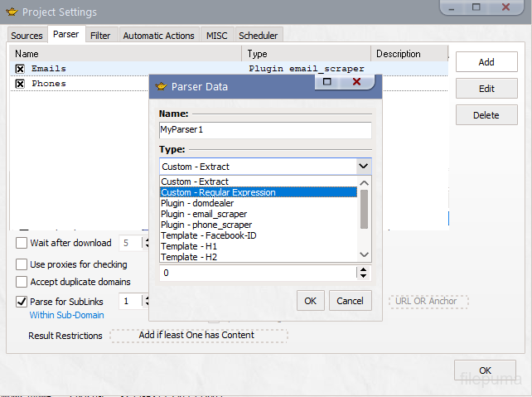Screen dimensions: 532x397
Task: Click the Parser Data dialog crown icon
Action: [160, 86]
